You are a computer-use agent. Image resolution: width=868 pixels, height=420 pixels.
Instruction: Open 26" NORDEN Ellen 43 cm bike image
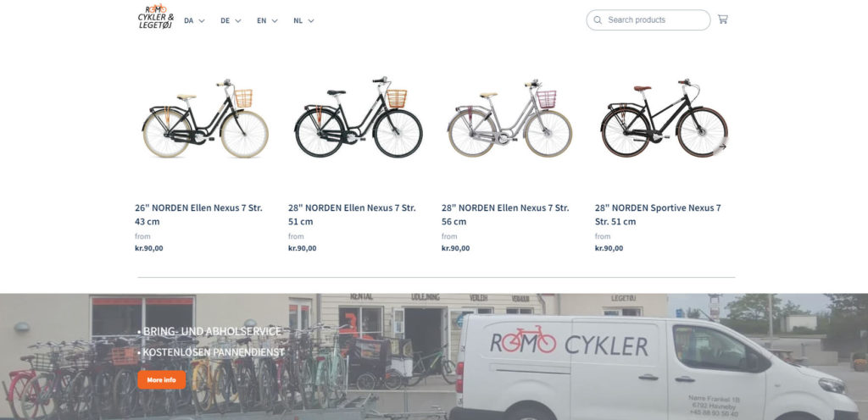pyautogui.click(x=205, y=119)
